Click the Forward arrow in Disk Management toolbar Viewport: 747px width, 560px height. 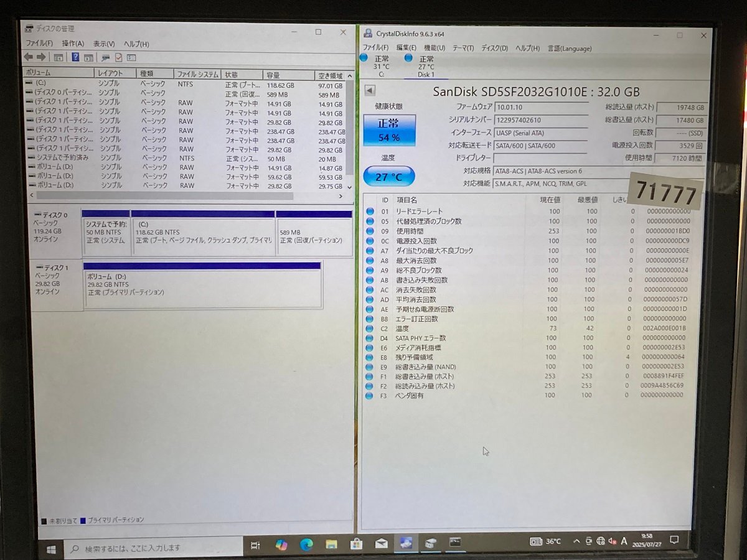pos(41,57)
